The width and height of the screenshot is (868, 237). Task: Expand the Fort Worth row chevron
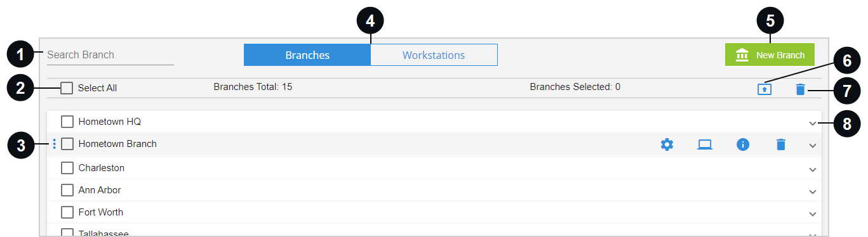[813, 214]
